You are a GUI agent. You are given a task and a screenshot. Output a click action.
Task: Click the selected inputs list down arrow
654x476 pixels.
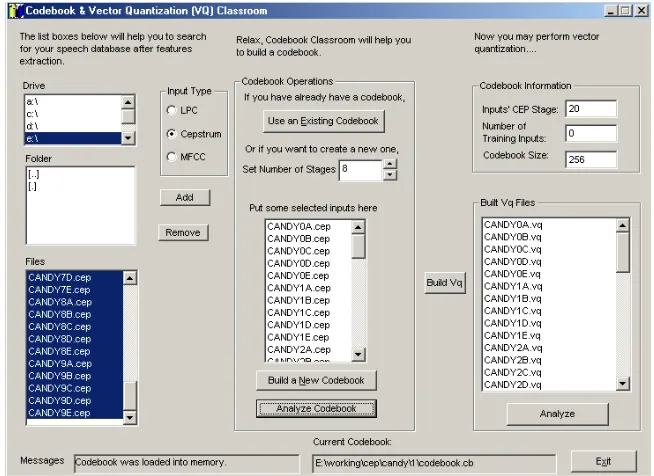click(x=358, y=355)
